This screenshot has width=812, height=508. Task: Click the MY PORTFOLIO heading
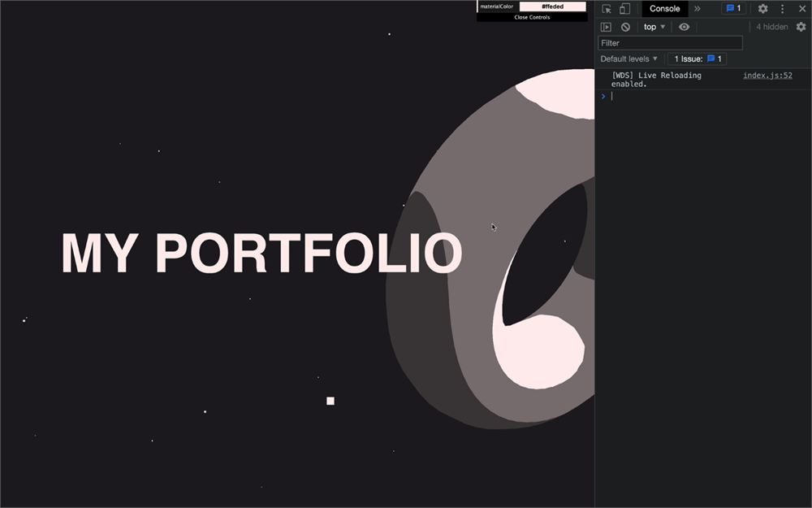point(261,253)
